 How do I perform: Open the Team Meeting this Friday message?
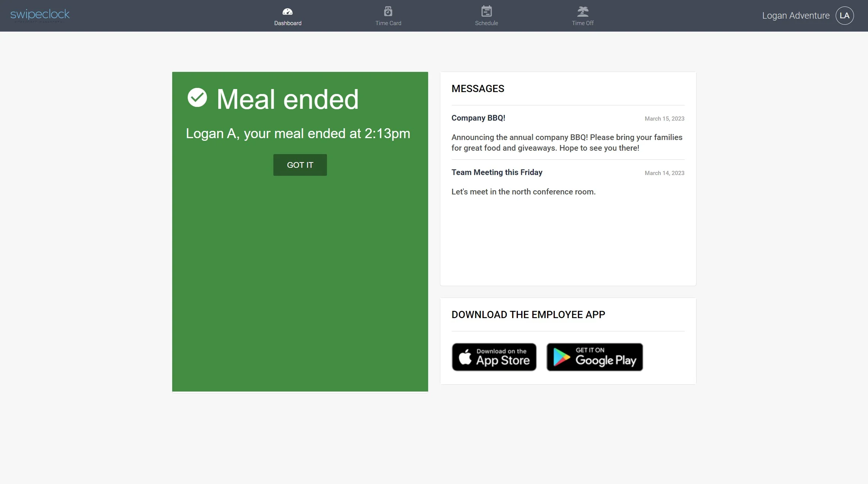568,182
